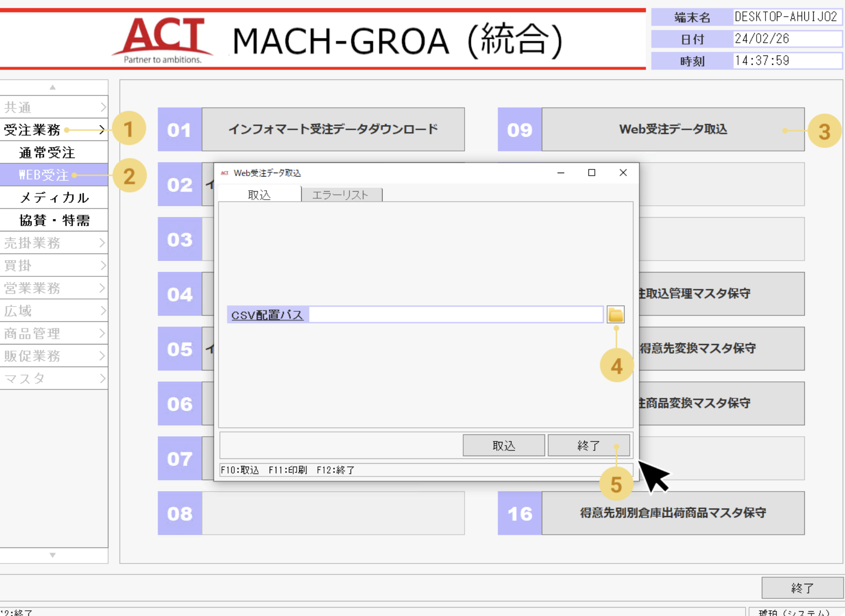Click 取込管理マスタ保守 button
The width and height of the screenshot is (845, 616).
click(722, 294)
